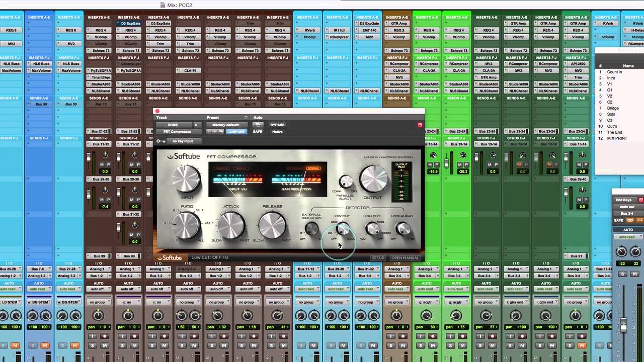This screenshot has height=362, width=644.
Task: Open the preset librarian menu circle icon
Action: coord(246,118)
